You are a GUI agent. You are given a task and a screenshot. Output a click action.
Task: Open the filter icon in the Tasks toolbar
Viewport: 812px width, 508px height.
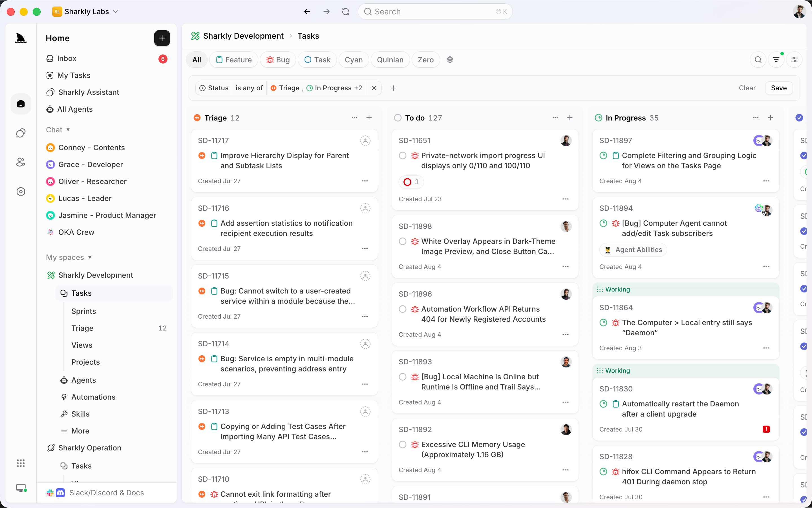776,60
